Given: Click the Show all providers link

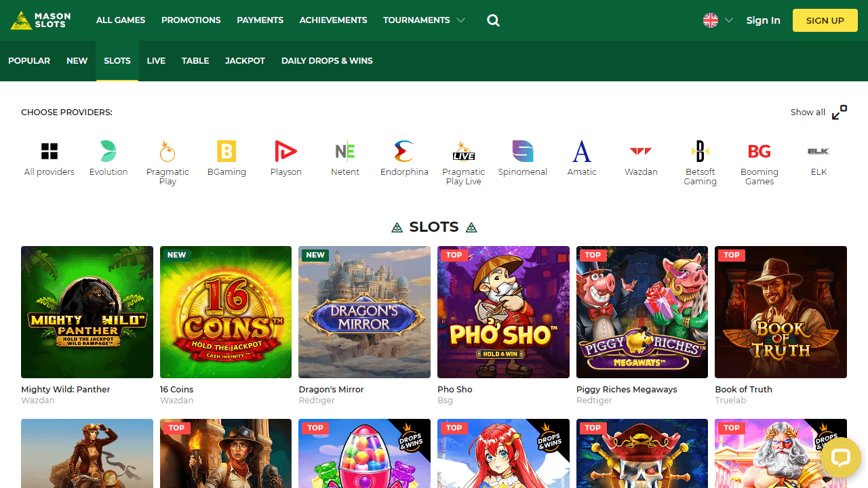Looking at the screenshot, I should (x=808, y=113).
